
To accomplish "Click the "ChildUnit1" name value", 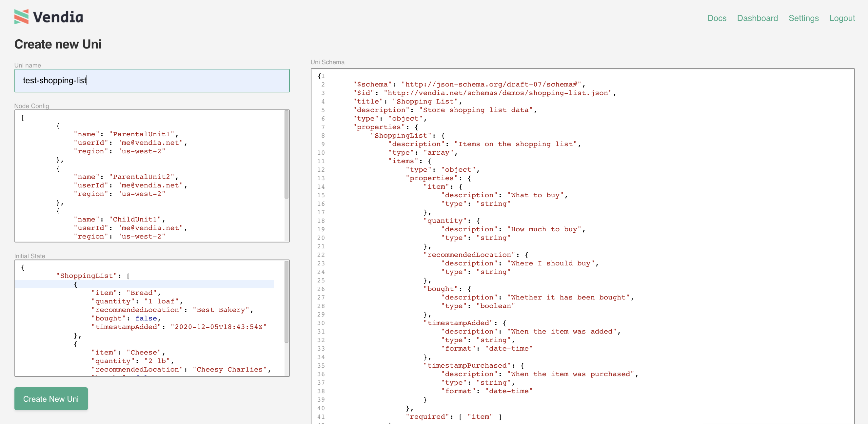I will 135,219.
